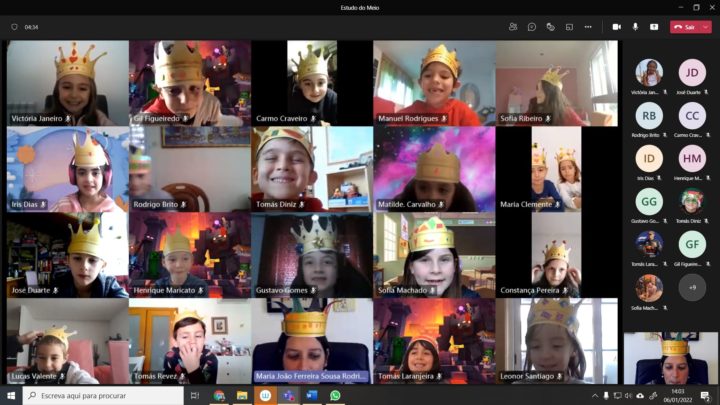Mute or unmute the microphone
The height and width of the screenshot is (405, 720).
click(635, 27)
